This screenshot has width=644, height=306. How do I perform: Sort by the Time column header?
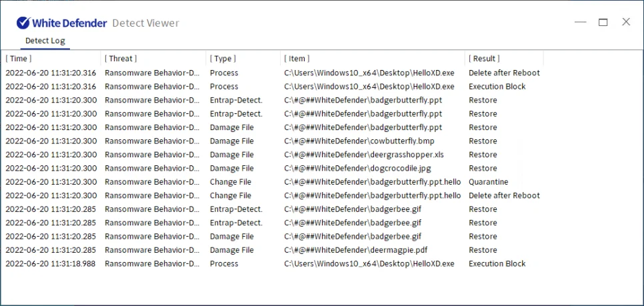[x=19, y=59]
